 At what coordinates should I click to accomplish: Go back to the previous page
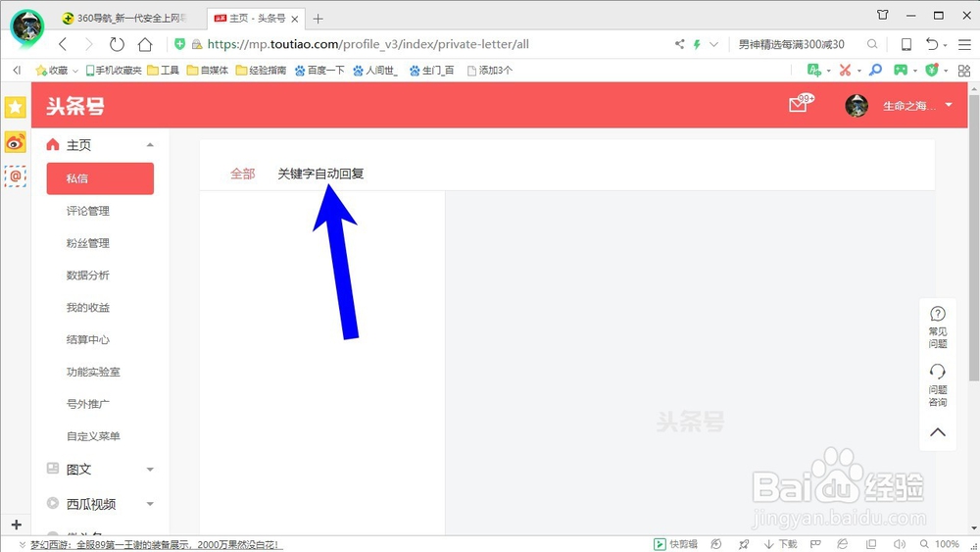(x=63, y=44)
